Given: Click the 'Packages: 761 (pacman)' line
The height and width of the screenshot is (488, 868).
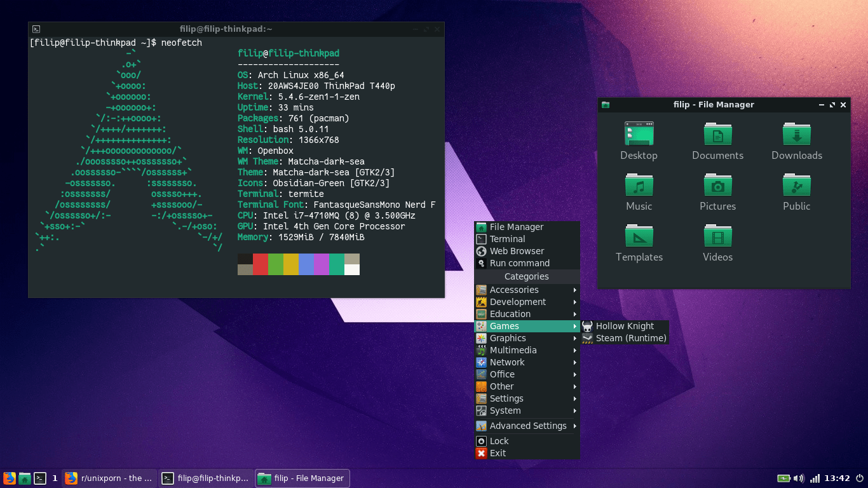Looking at the screenshot, I should [x=294, y=118].
